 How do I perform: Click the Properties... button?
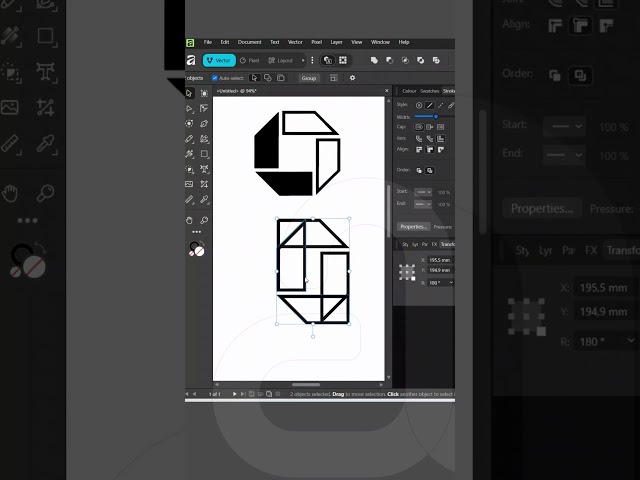[413, 227]
